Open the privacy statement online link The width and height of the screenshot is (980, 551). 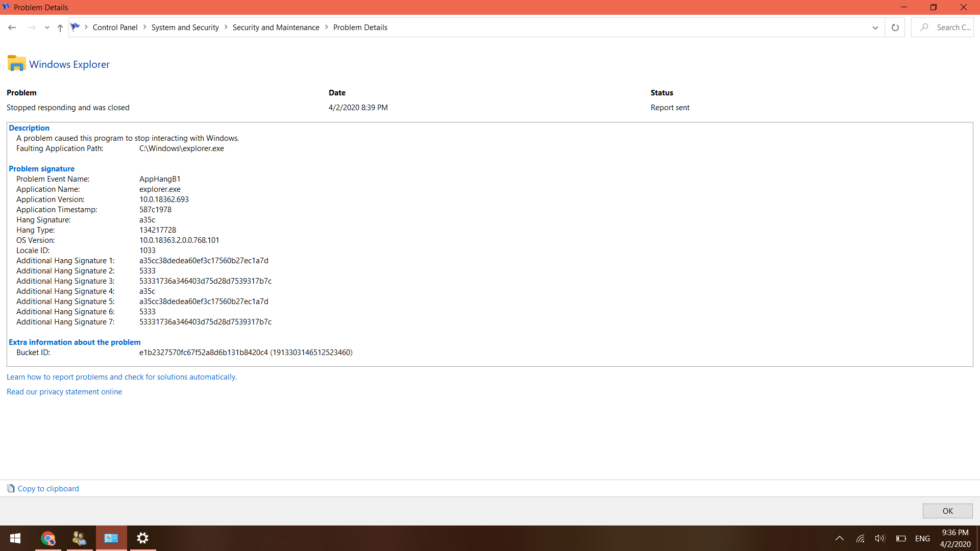coord(64,392)
